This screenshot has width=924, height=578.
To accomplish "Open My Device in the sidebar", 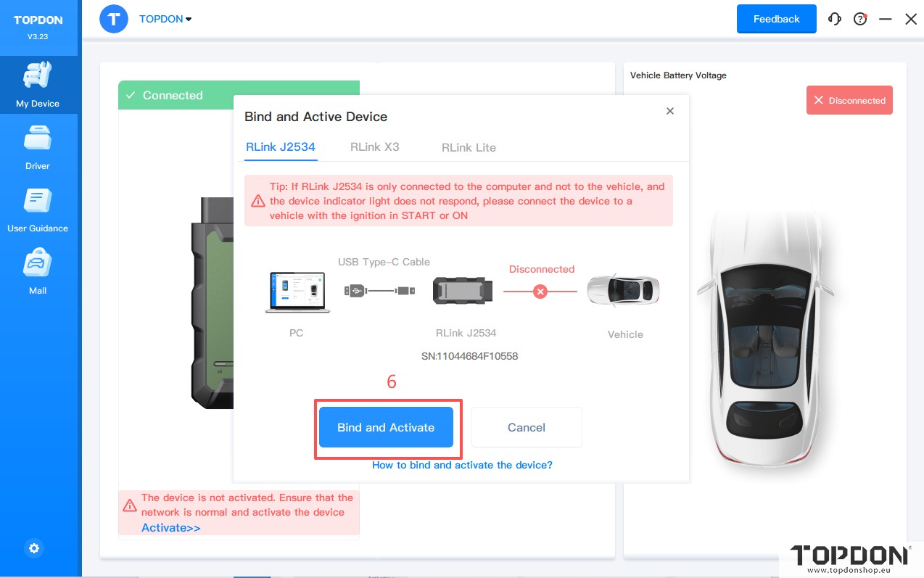I will pyautogui.click(x=38, y=86).
